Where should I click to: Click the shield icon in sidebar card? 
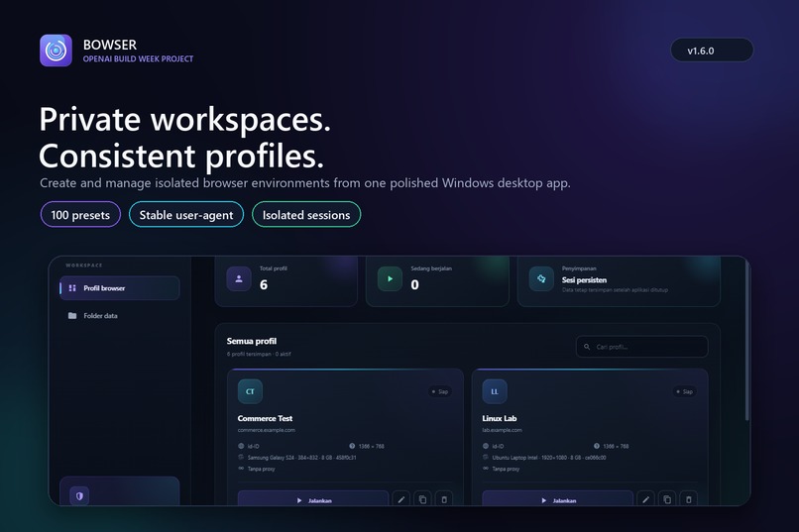point(79,495)
